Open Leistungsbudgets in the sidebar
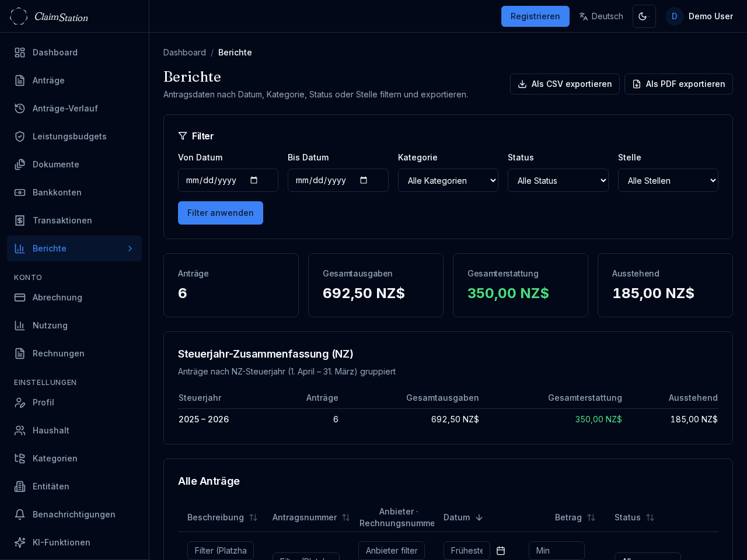 [x=69, y=136]
